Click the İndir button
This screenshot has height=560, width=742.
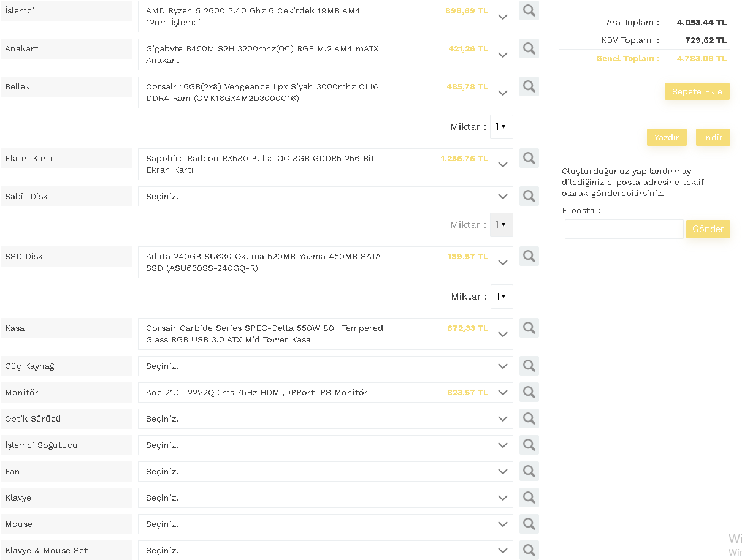713,137
